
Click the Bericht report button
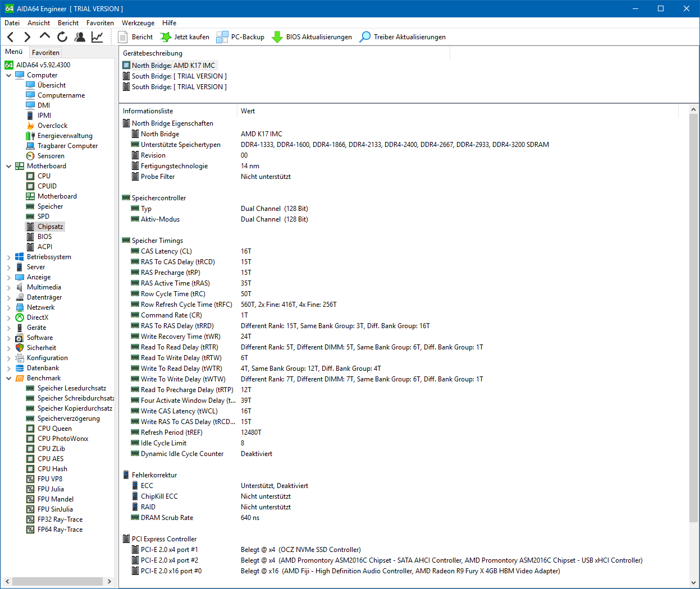click(136, 37)
